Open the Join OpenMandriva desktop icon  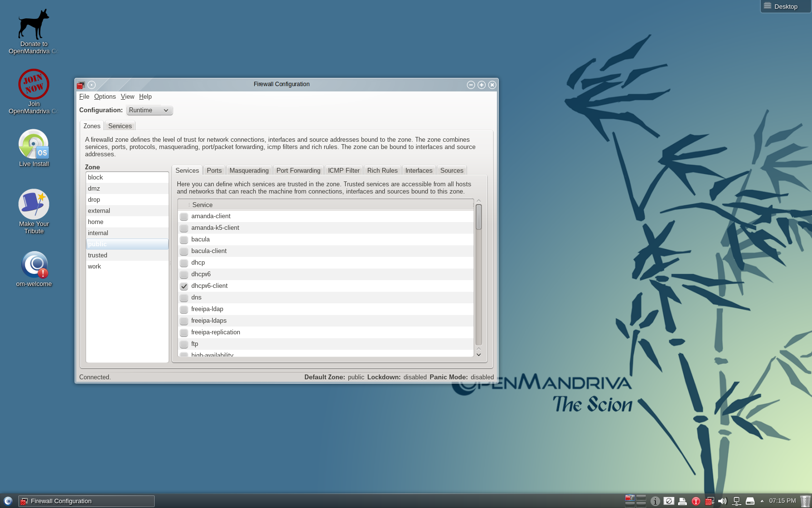(34, 91)
